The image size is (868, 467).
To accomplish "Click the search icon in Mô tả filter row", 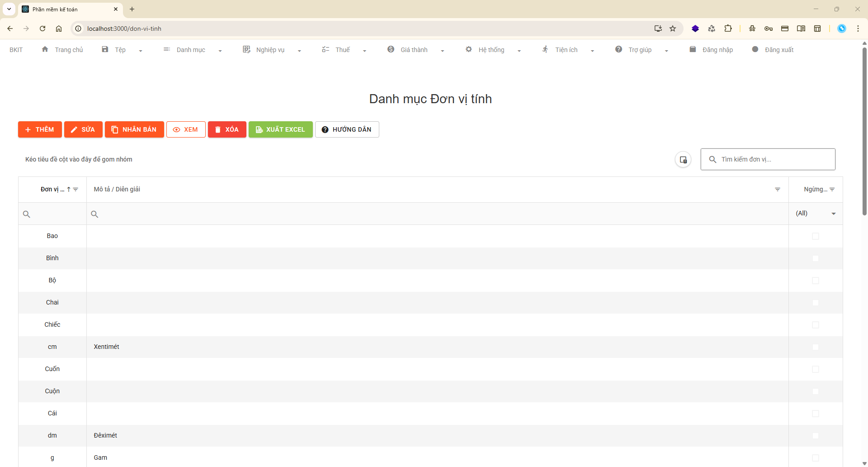I will point(94,214).
